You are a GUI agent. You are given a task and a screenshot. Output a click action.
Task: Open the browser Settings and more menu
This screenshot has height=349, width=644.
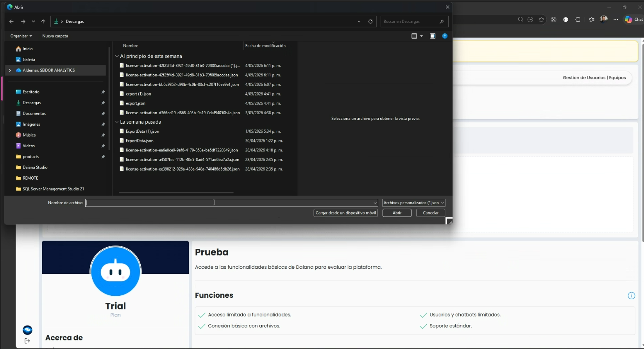coord(616,20)
